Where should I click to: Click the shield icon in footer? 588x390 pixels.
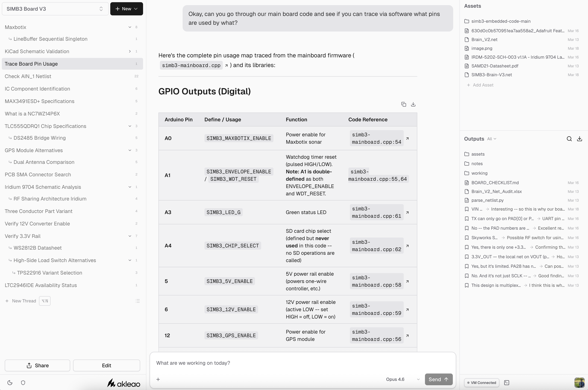coord(23,382)
